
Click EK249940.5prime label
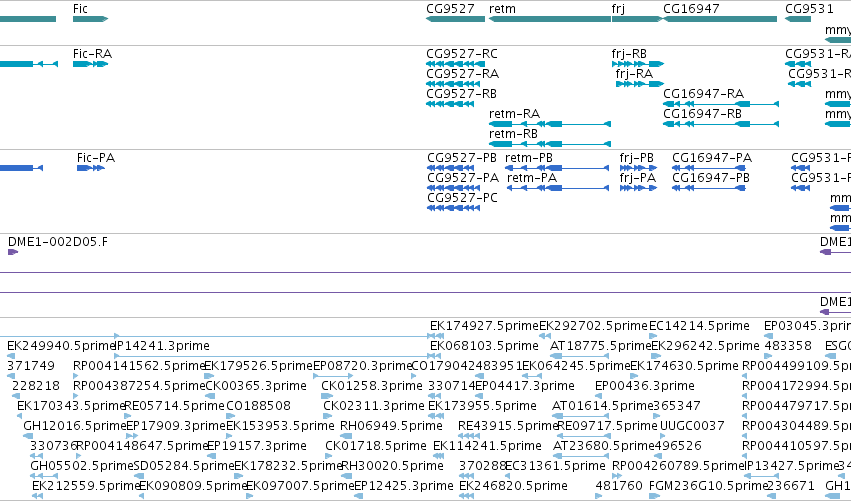pos(61,346)
